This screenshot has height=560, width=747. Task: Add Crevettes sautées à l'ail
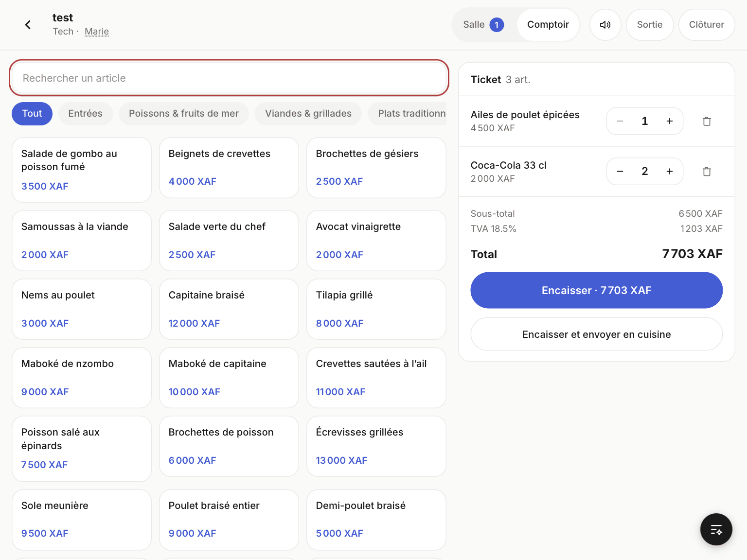pos(376,378)
